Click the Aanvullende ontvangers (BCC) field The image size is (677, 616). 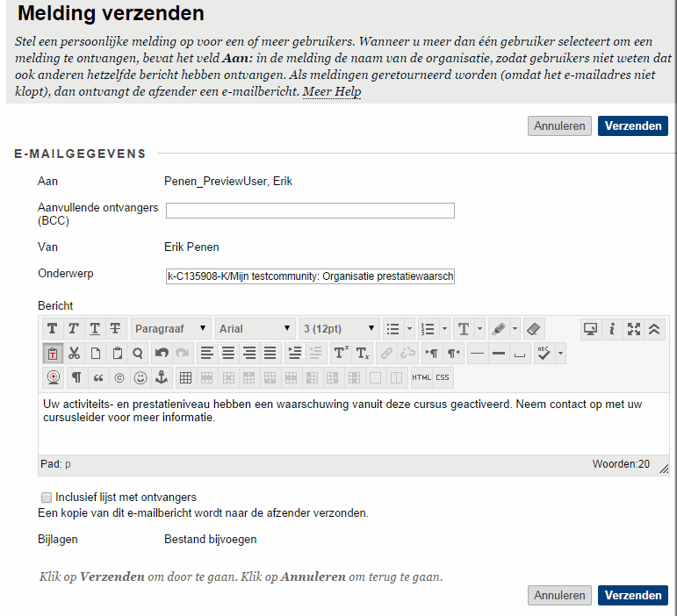[310, 211]
